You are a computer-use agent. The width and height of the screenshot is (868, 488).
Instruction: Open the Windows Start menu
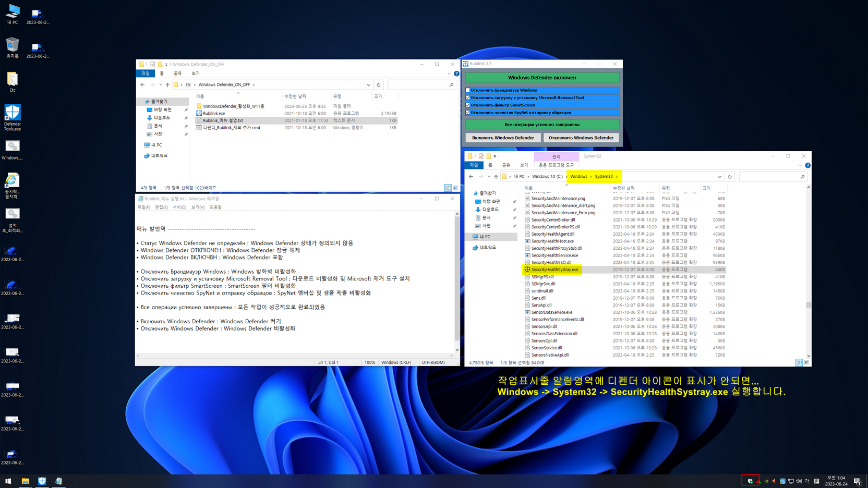(8, 481)
